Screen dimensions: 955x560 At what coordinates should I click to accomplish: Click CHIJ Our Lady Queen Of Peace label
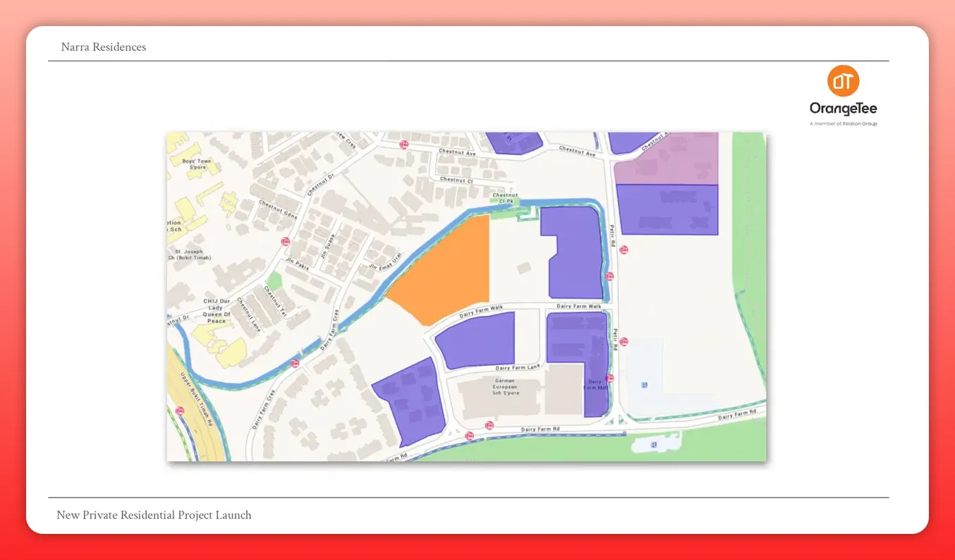(x=217, y=311)
